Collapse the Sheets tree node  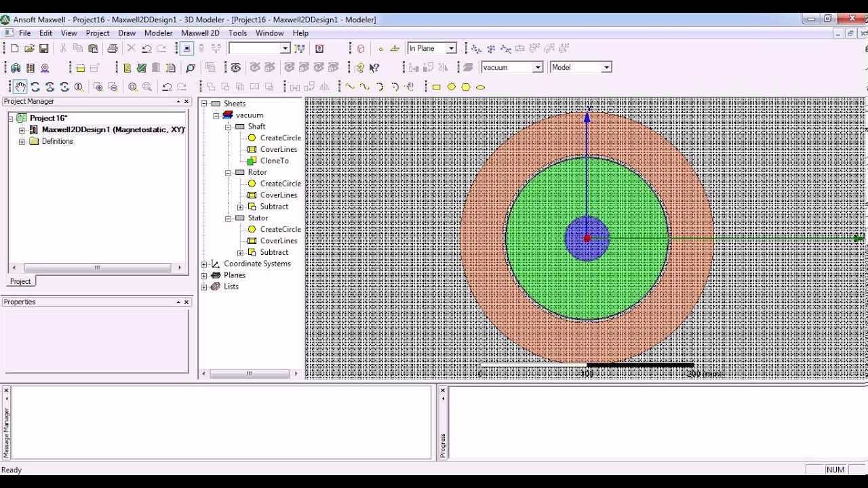tap(204, 104)
